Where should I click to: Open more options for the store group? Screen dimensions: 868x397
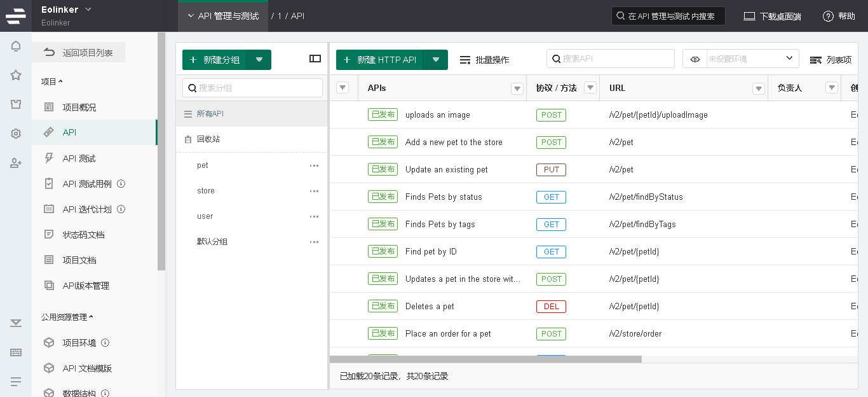(x=314, y=191)
